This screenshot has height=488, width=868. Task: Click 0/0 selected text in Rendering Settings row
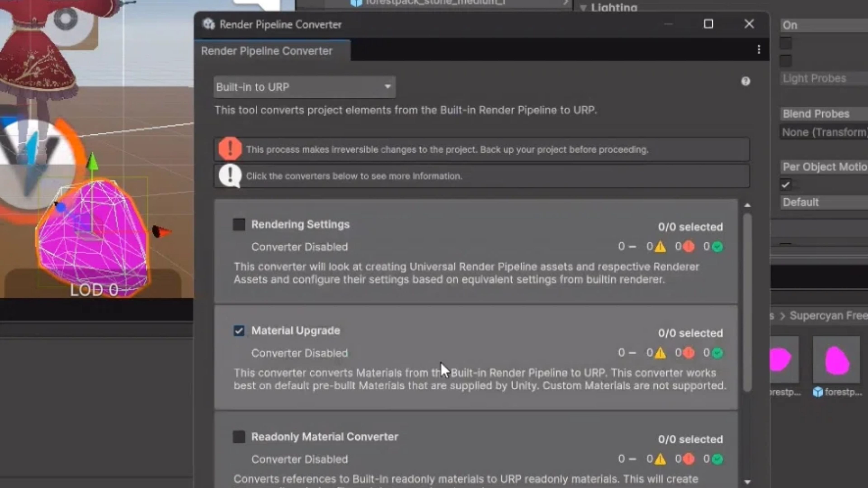pos(690,227)
